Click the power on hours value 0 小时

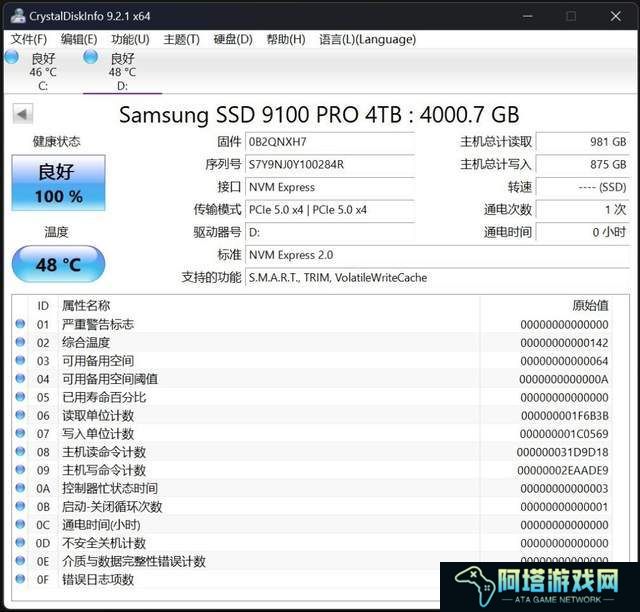583,233
